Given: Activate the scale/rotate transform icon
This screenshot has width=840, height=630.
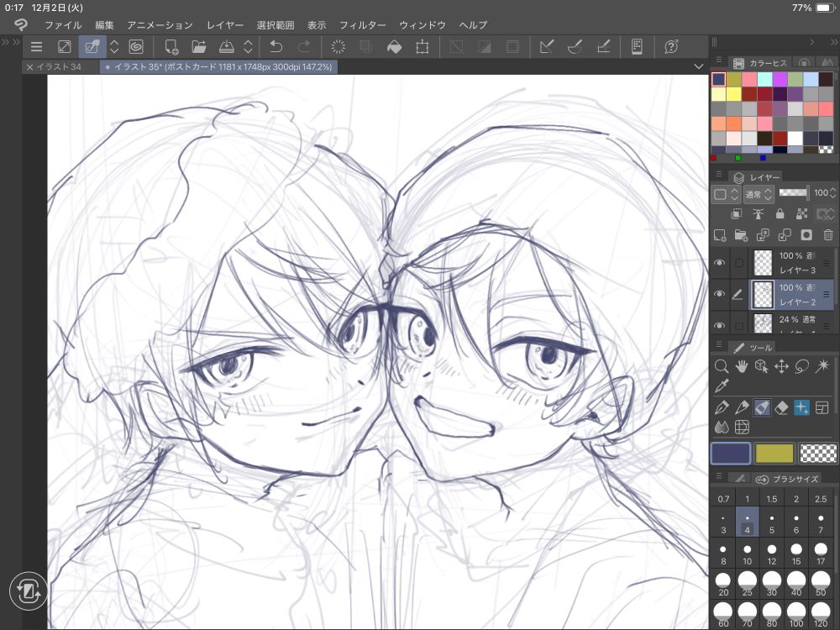Looking at the screenshot, I should click(x=423, y=47).
